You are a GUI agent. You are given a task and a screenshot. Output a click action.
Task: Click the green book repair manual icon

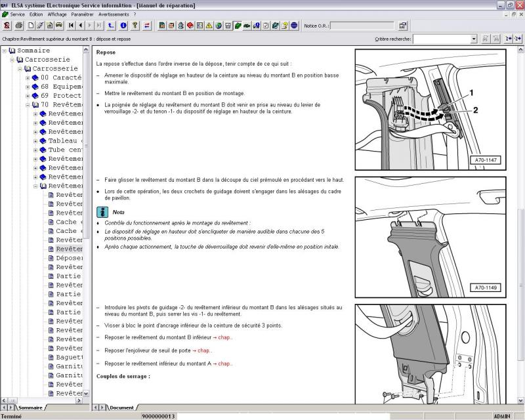tap(238, 26)
